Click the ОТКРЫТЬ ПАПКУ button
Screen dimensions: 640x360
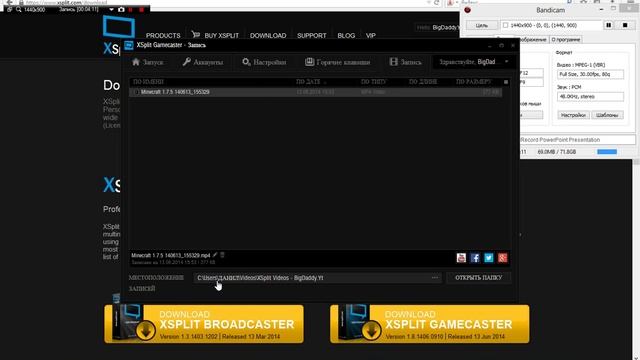point(478,278)
